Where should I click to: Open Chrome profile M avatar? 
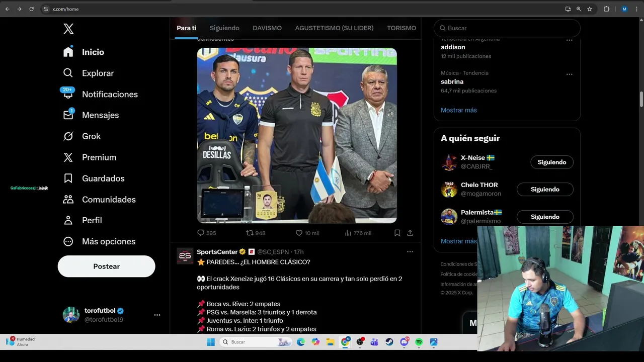point(624,9)
